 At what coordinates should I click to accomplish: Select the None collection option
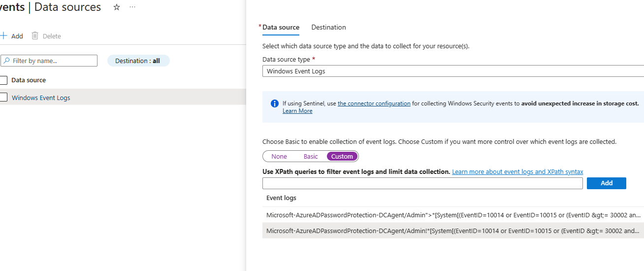pyautogui.click(x=279, y=157)
